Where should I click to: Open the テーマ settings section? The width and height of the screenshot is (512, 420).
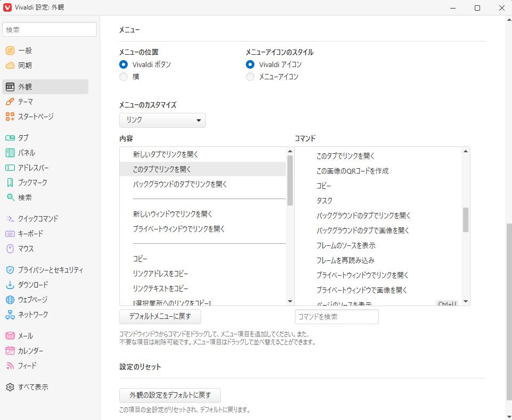(45, 102)
